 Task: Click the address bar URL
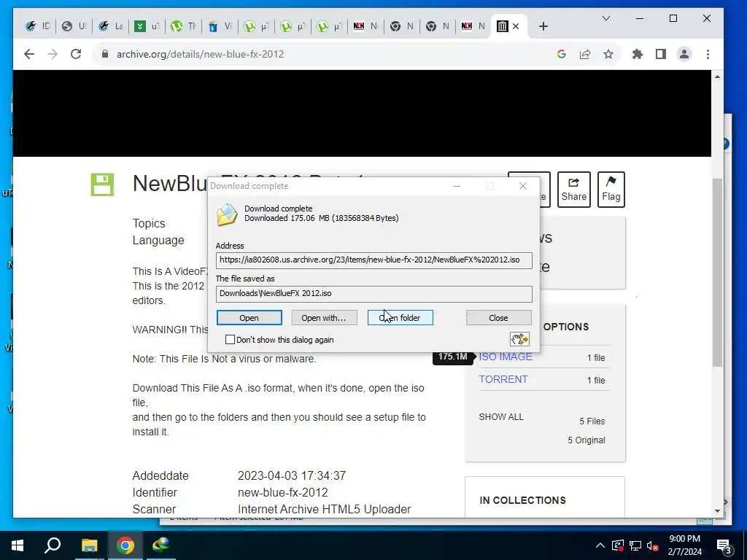point(200,54)
